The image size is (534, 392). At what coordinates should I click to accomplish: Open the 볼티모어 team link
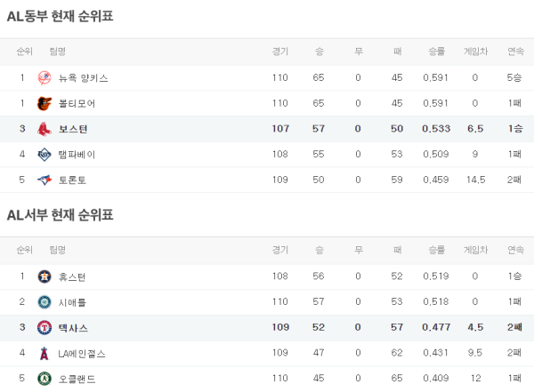tap(77, 103)
